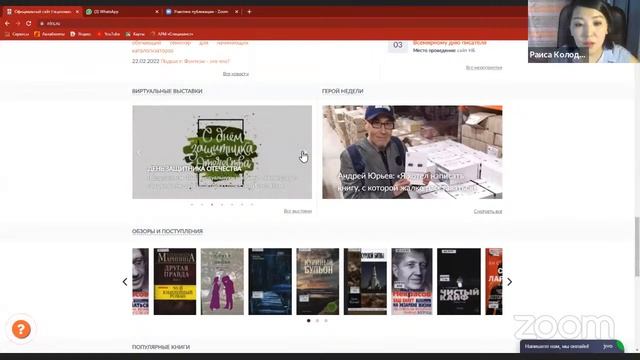The image size is (640, 360).
Task: Open the dark blue forest book cover
Action: coord(270,281)
